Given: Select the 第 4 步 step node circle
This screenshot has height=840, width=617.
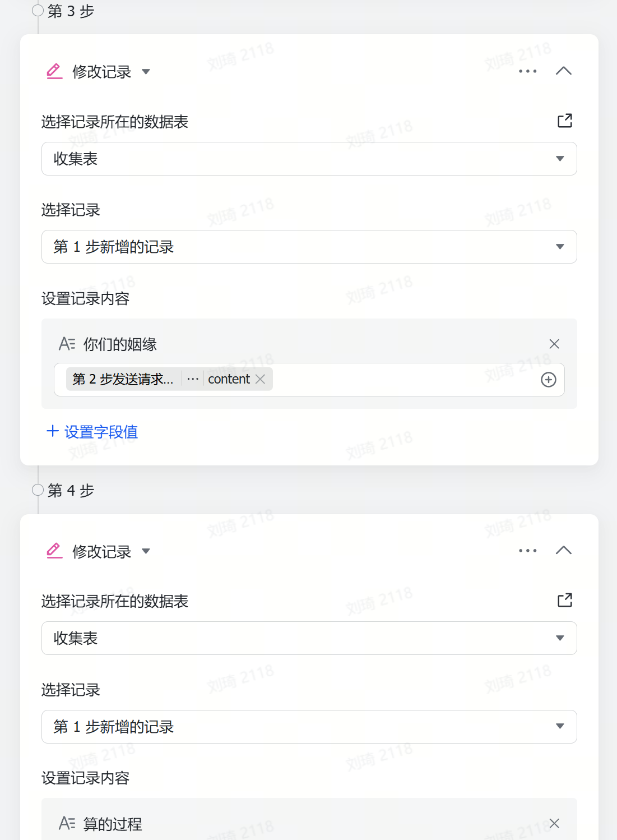Looking at the screenshot, I should pos(38,490).
